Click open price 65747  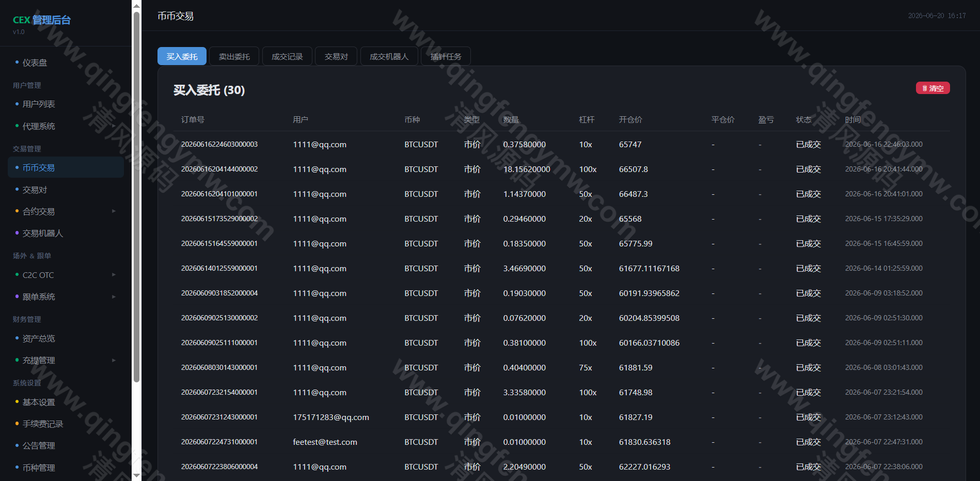click(630, 144)
